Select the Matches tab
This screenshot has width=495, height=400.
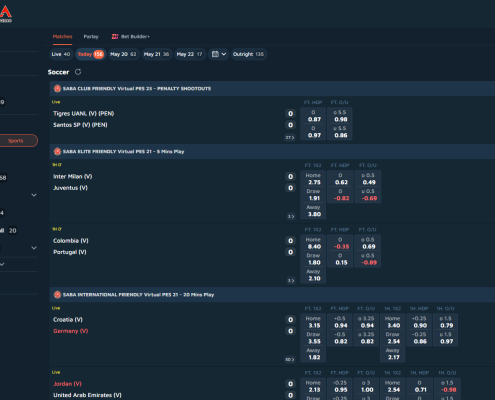click(x=62, y=37)
